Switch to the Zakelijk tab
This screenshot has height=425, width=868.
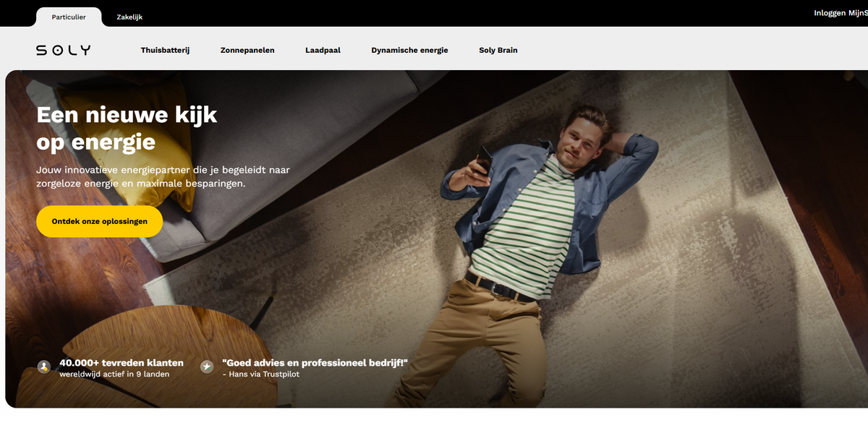(x=129, y=17)
